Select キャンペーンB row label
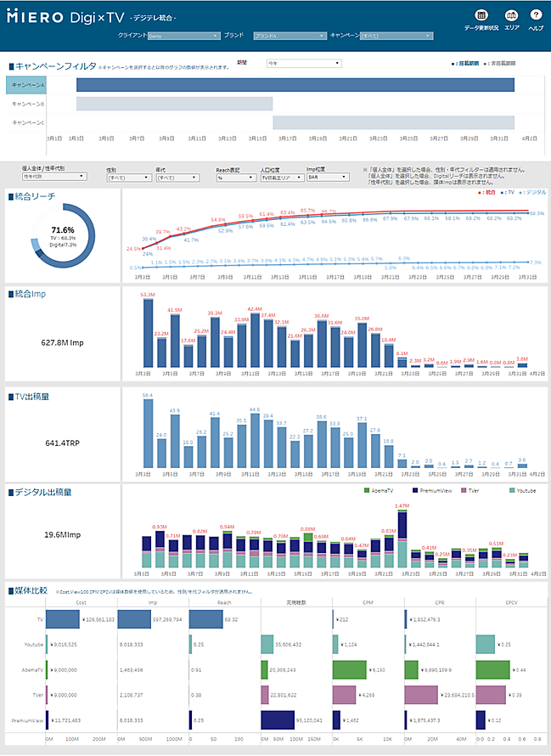Image resolution: width=551 pixels, height=756 pixels. [x=28, y=104]
